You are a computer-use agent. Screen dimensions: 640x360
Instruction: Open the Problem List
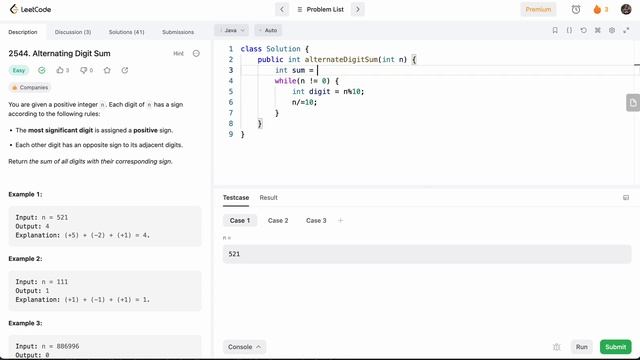(x=321, y=9)
